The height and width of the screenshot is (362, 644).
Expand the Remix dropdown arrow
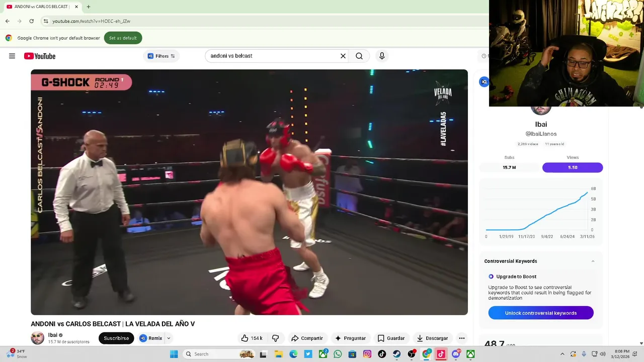(169, 338)
